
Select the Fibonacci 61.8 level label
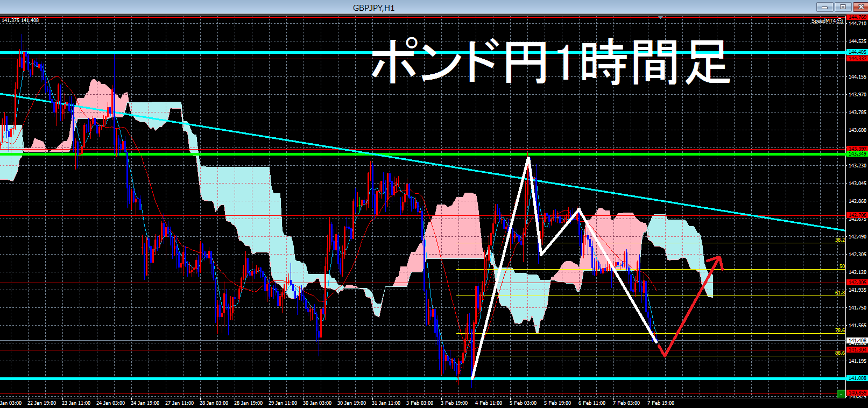pos(839,293)
